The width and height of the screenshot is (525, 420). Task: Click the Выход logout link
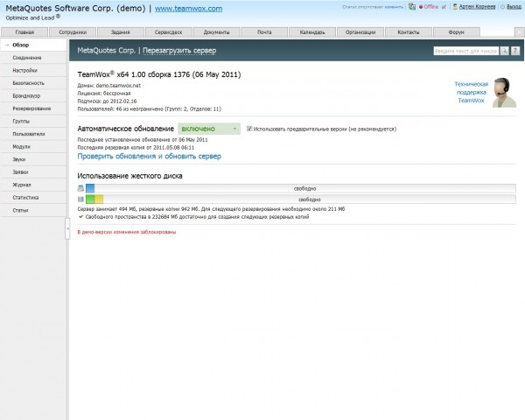tap(514, 7)
